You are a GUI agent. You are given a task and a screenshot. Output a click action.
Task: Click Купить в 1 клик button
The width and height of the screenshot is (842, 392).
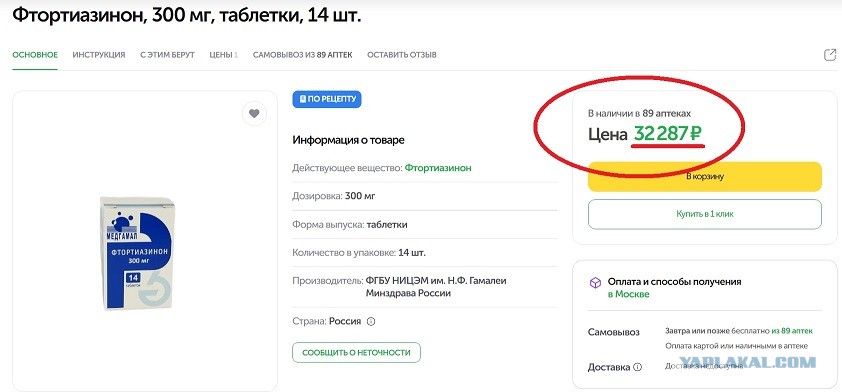(x=705, y=214)
